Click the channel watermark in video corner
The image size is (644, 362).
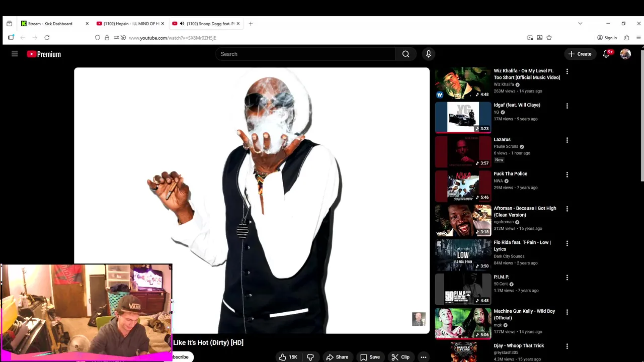(419, 319)
